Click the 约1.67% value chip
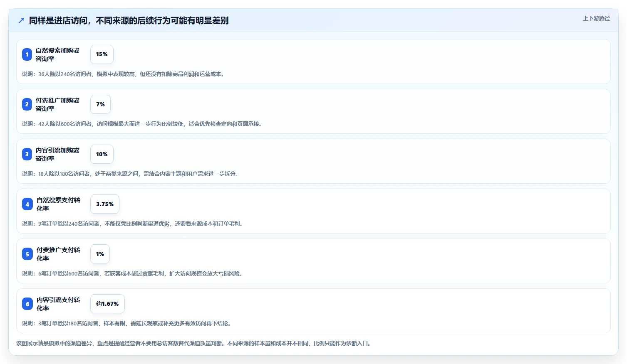The width and height of the screenshot is (627, 364). pos(107,304)
